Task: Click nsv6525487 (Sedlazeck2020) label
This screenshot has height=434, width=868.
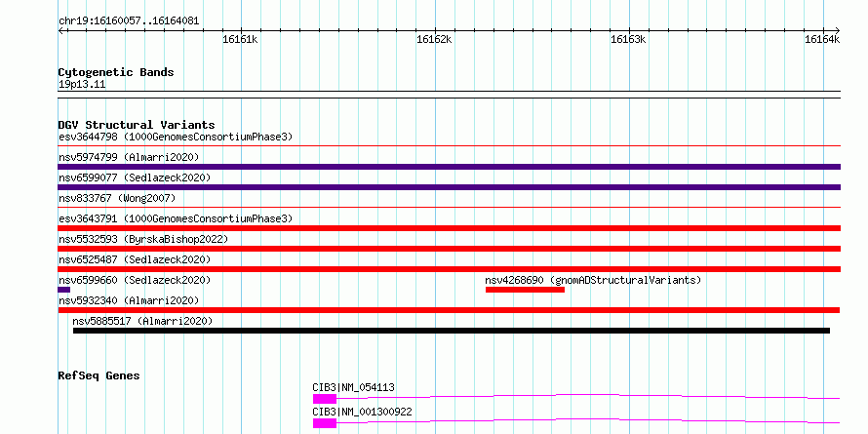Action: [135, 259]
